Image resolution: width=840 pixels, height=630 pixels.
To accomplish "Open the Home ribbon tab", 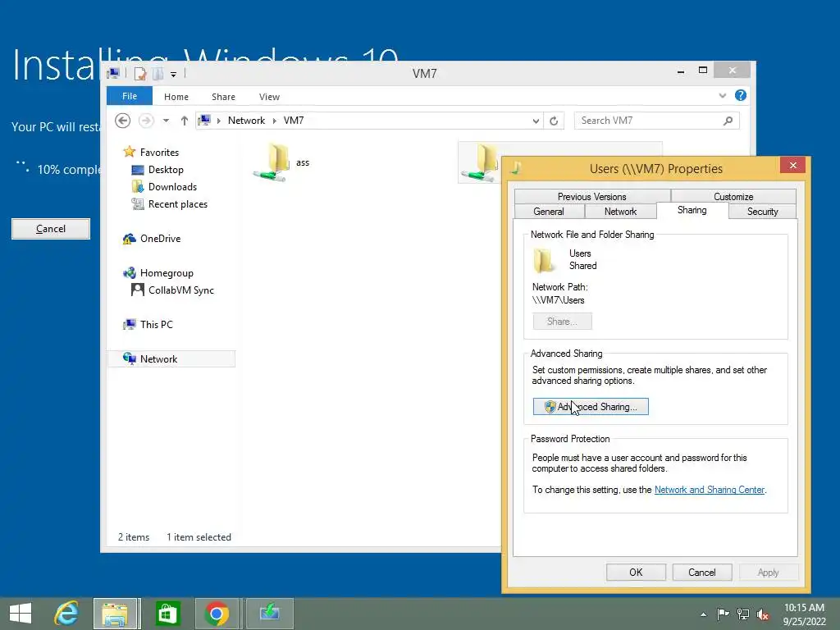I will (176, 97).
